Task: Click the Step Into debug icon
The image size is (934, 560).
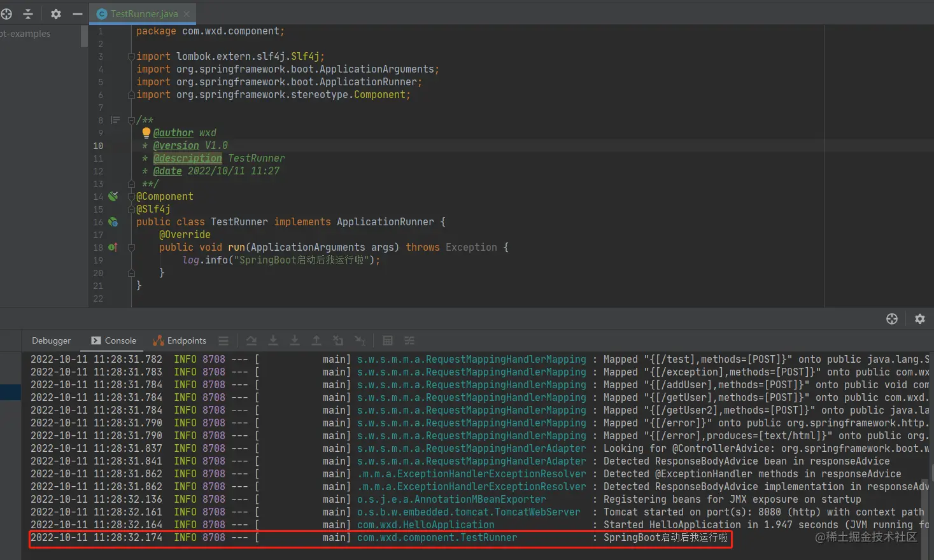Action: 273,340
